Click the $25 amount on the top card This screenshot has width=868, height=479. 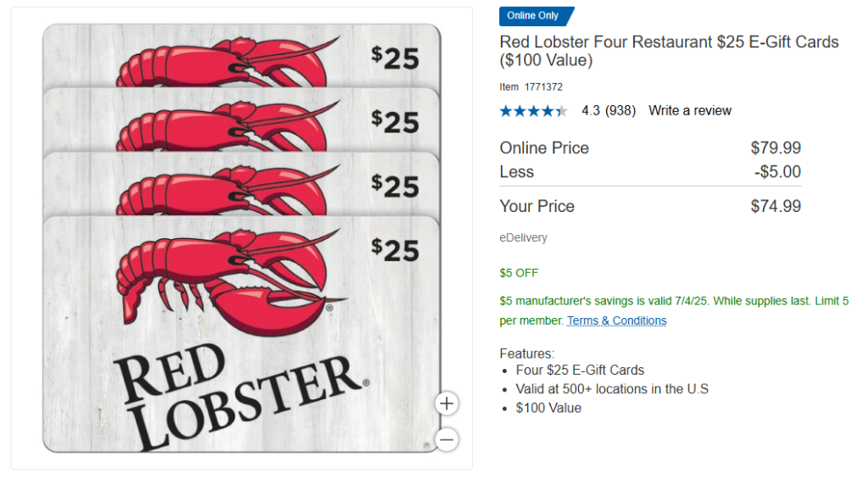(x=395, y=58)
